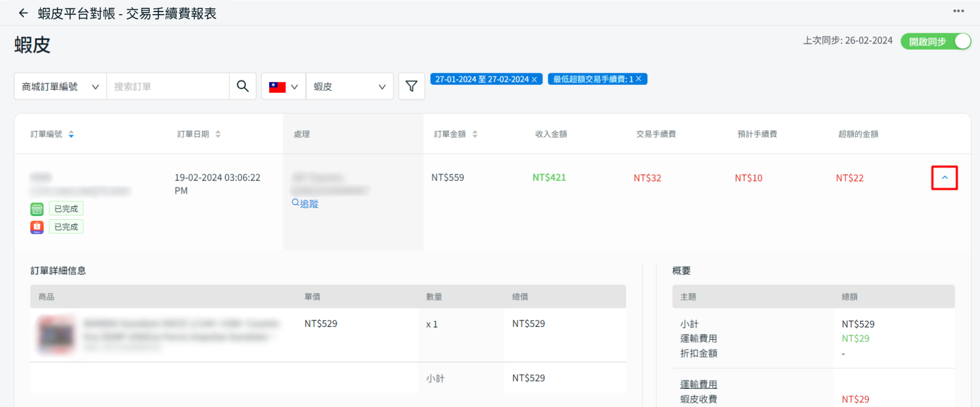
Task: Click the blurred product thumbnail image
Action: point(56,335)
